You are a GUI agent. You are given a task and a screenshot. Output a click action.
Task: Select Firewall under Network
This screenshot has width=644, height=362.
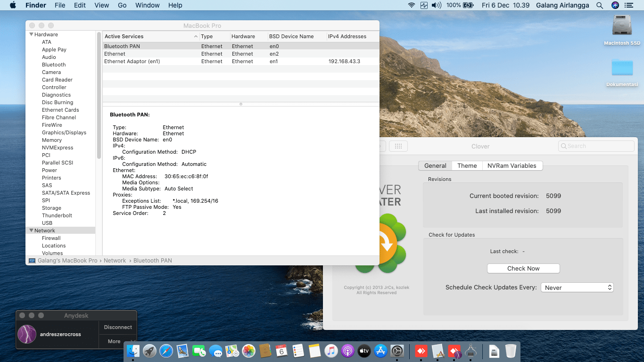[x=51, y=238]
